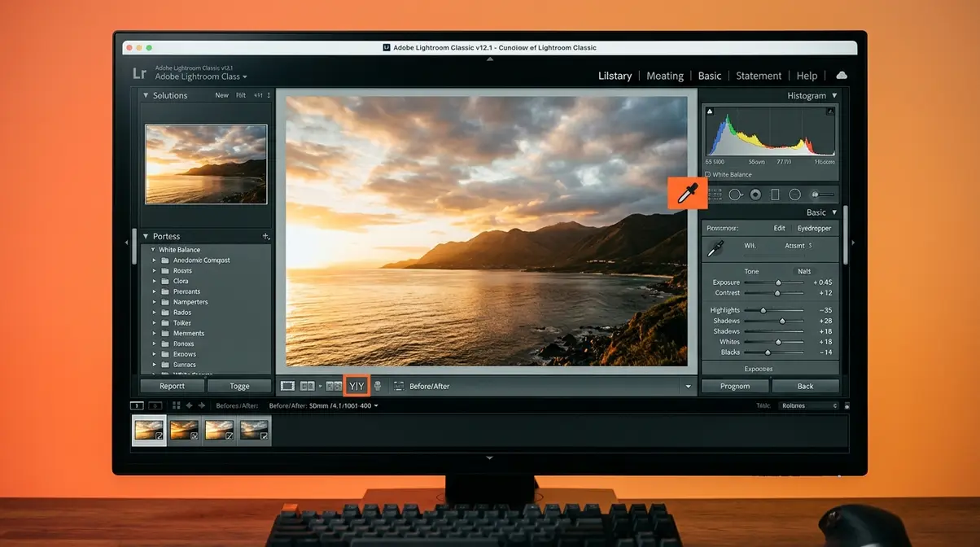Select the filled target spot tool
The width and height of the screenshot is (980, 547).
point(755,195)
